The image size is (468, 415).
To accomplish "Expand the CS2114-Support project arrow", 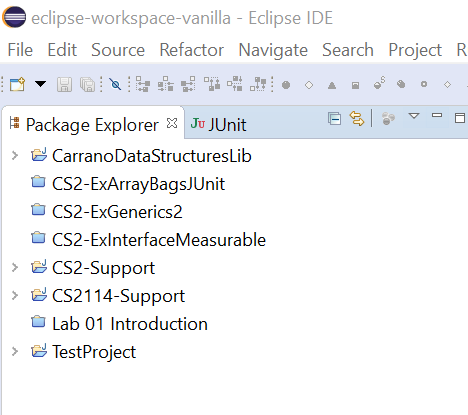I will [15, 295].
